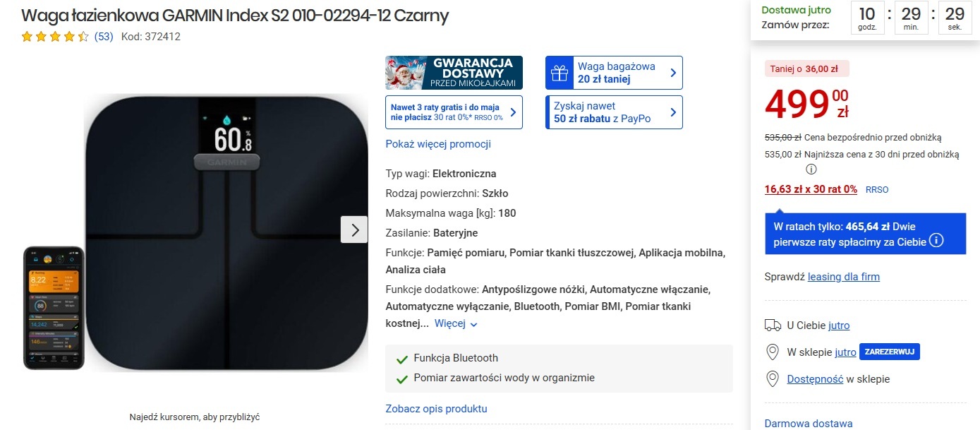
Task: Click the info icon in the installments banner
Action: click(x=936, y=241)
